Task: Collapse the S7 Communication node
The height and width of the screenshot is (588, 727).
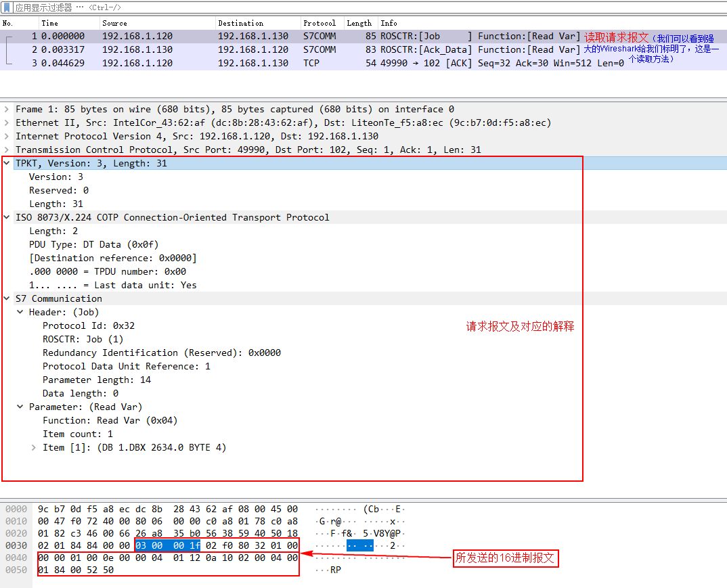Action: [7, 298]
